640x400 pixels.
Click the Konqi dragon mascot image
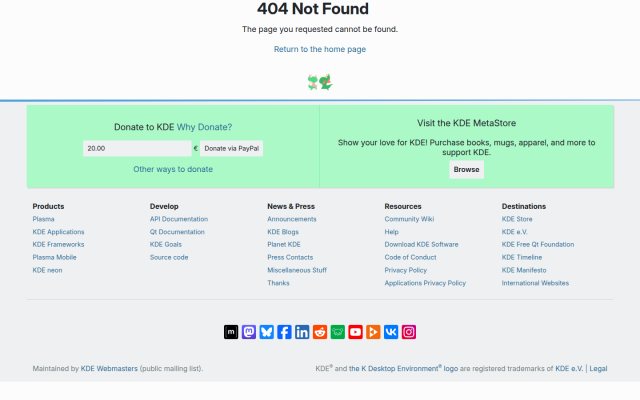(320, 82)
